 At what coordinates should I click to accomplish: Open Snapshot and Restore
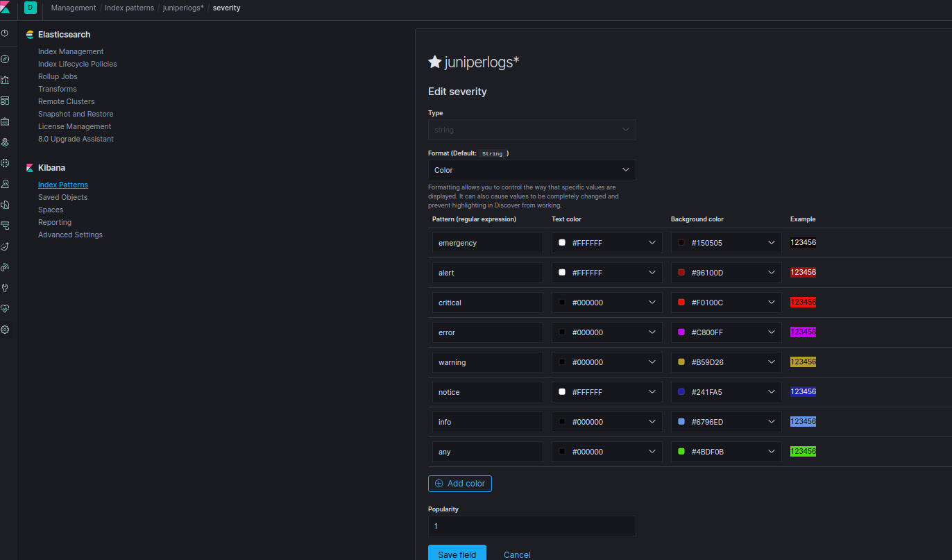tap(76, 114)
